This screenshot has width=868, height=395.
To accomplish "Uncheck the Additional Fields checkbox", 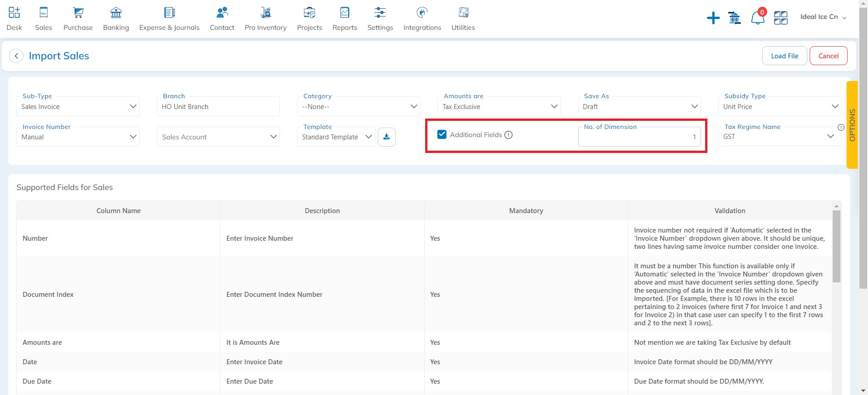I will coord(442,134).
